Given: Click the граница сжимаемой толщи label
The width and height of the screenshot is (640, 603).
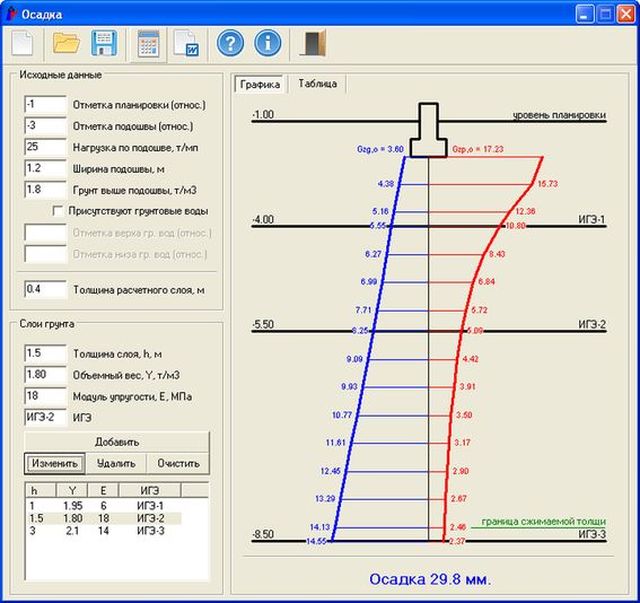Looking at the screenshot, I should pos(543,521).
